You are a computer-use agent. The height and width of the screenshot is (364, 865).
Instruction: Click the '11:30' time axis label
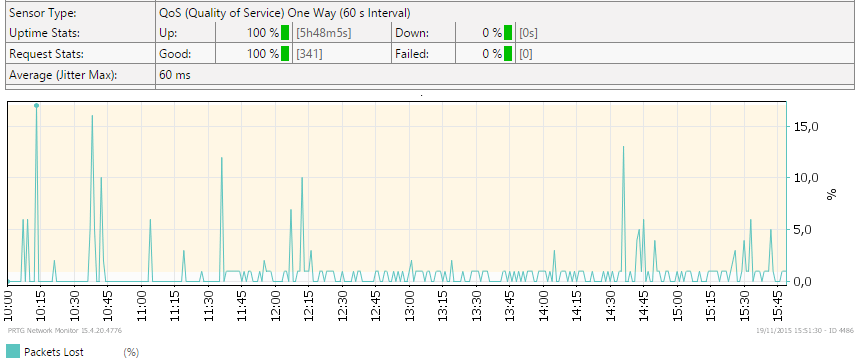209,307
